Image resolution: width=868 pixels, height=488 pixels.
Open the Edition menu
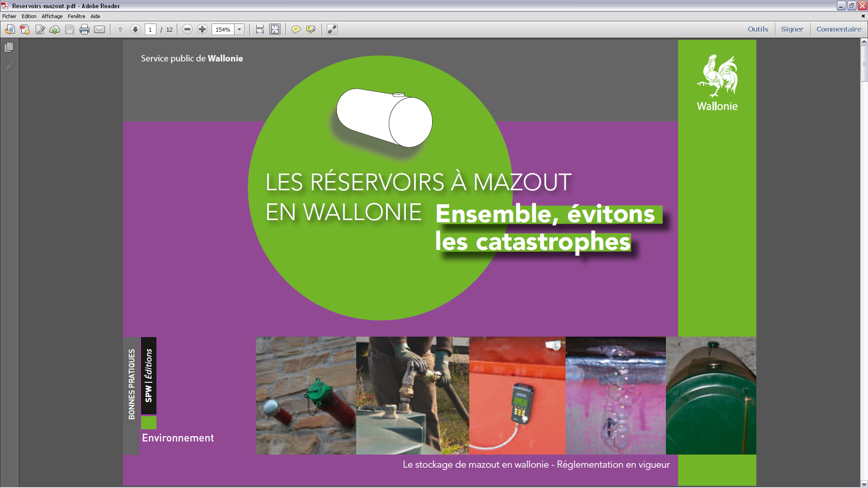point(29,16)
